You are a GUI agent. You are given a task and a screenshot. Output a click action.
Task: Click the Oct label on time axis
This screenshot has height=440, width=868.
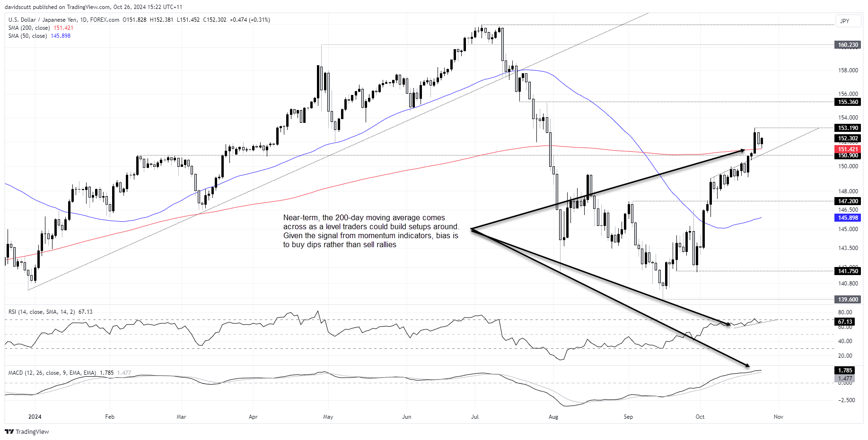click(700, 417)
